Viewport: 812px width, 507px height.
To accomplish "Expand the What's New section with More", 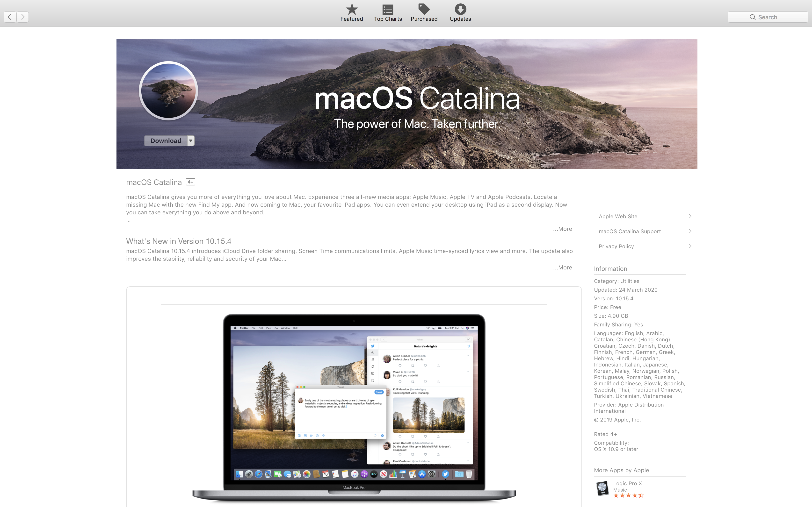I will pos(562,267).
